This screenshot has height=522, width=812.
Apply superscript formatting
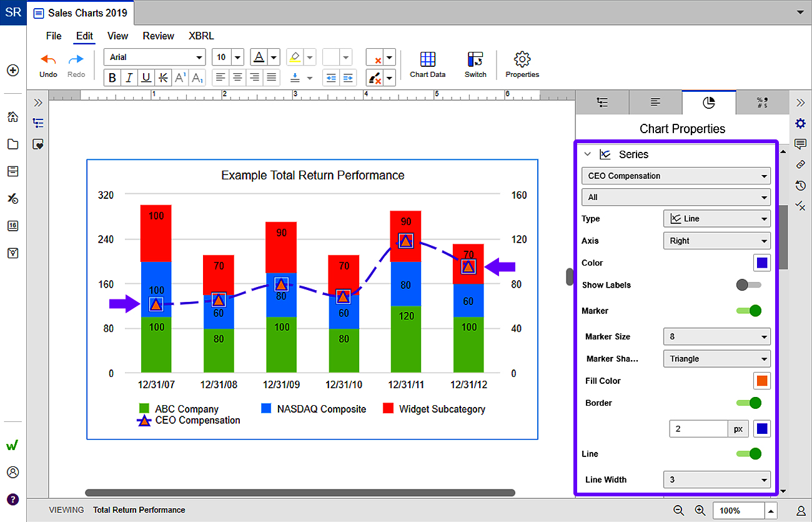(x=180, y=78)
